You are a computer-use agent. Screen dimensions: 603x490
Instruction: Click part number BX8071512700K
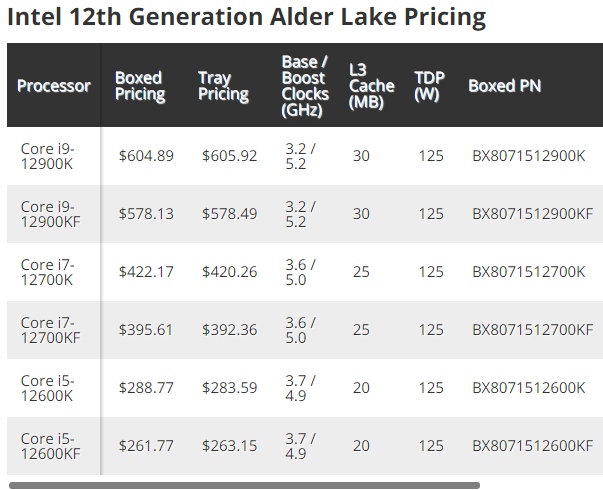(528, 272)
